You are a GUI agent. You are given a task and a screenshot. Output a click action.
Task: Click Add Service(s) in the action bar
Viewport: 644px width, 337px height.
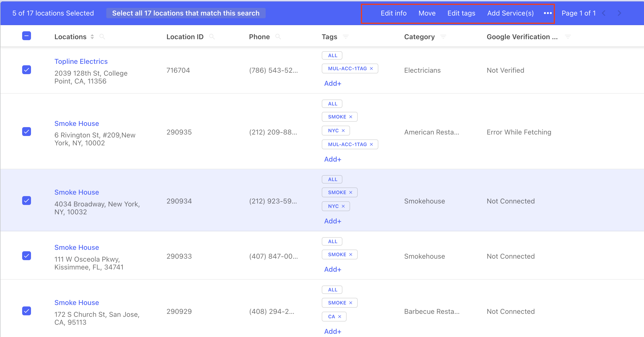(510, 13)
